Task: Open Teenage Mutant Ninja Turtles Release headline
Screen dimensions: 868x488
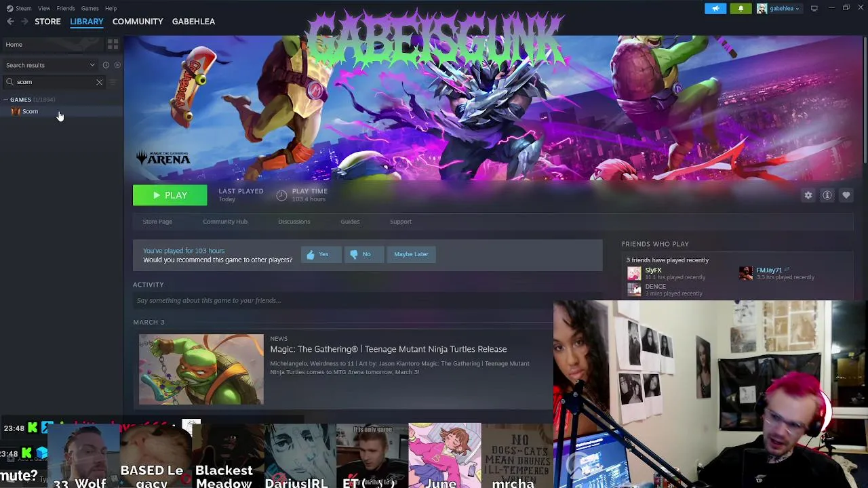Action: (x=389, y=349)
